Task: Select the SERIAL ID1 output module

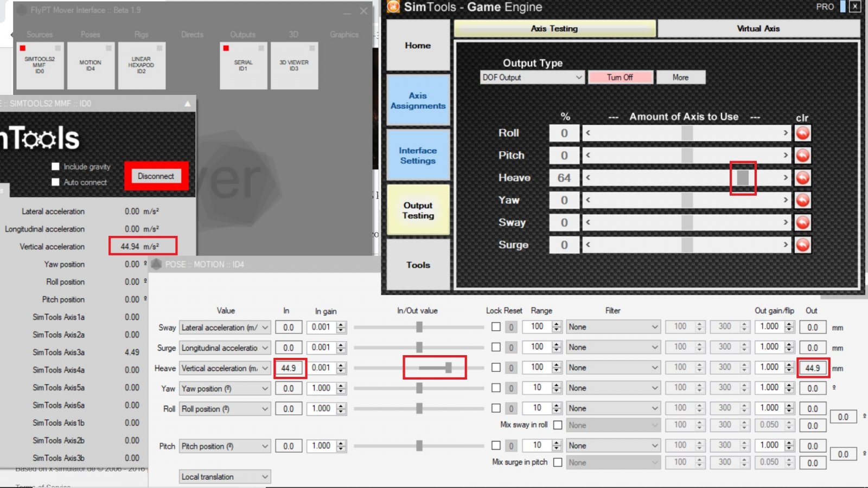Action: tap(243, 65)
